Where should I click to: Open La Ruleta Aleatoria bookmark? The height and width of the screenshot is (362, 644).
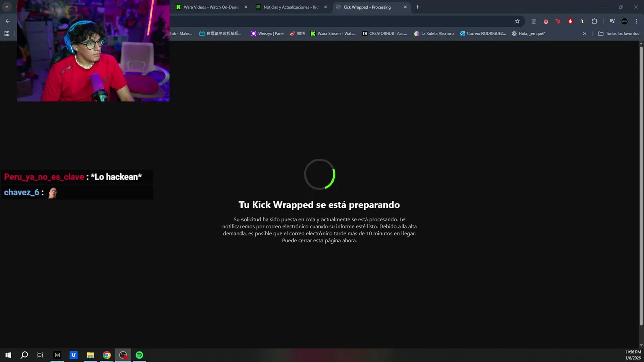pyautogui.click(x=434, y=34)
